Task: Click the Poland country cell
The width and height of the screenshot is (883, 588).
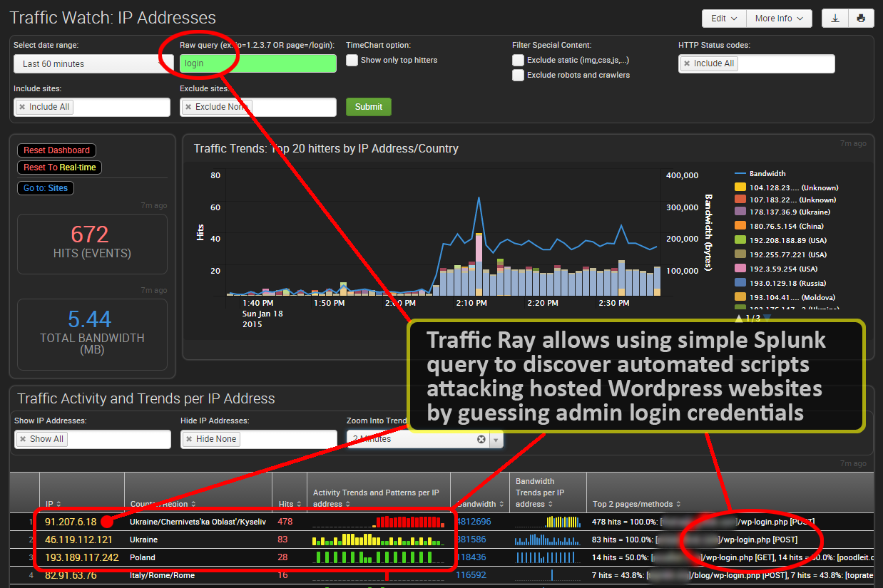Action: (x=142, y=557)
